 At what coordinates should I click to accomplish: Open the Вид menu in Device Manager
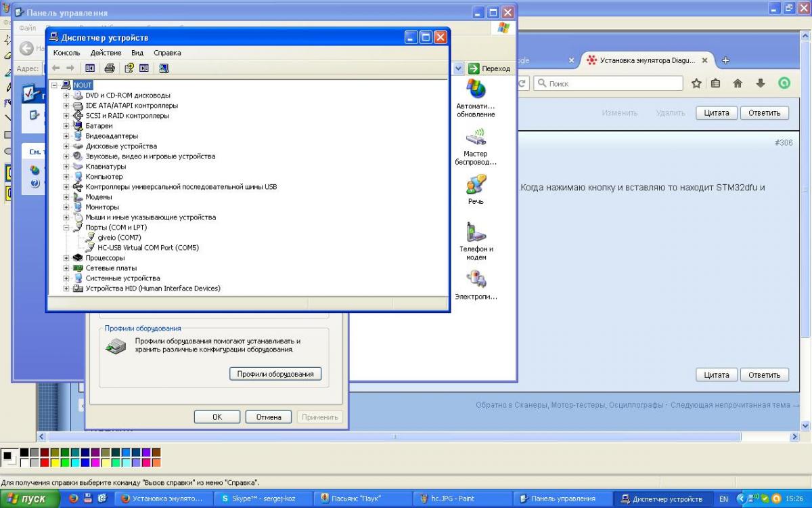point(137,53)
